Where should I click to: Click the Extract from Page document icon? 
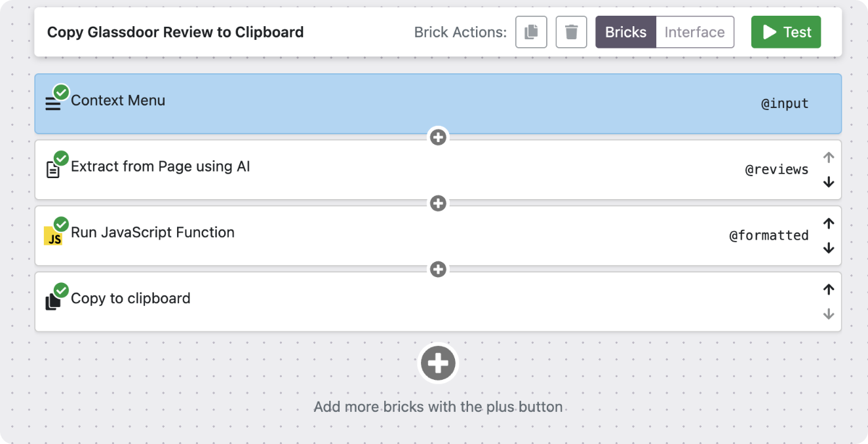coord(53,170)
